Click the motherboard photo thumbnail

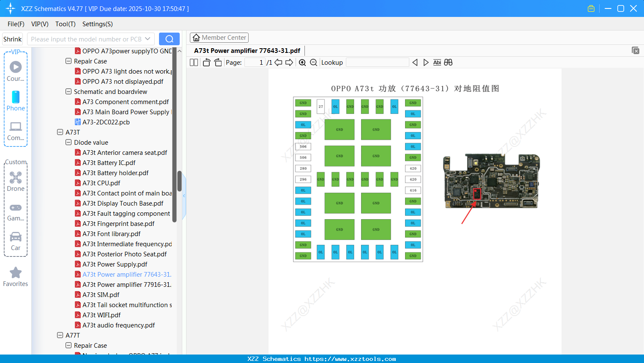click(x=491, y=181)
